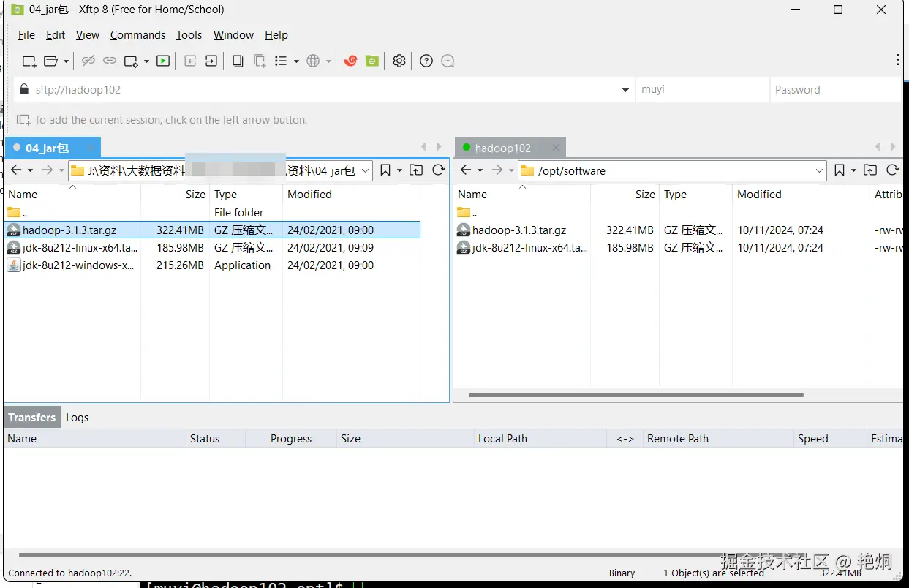
Task: Sort local pane by Size column
Action: 176,195
